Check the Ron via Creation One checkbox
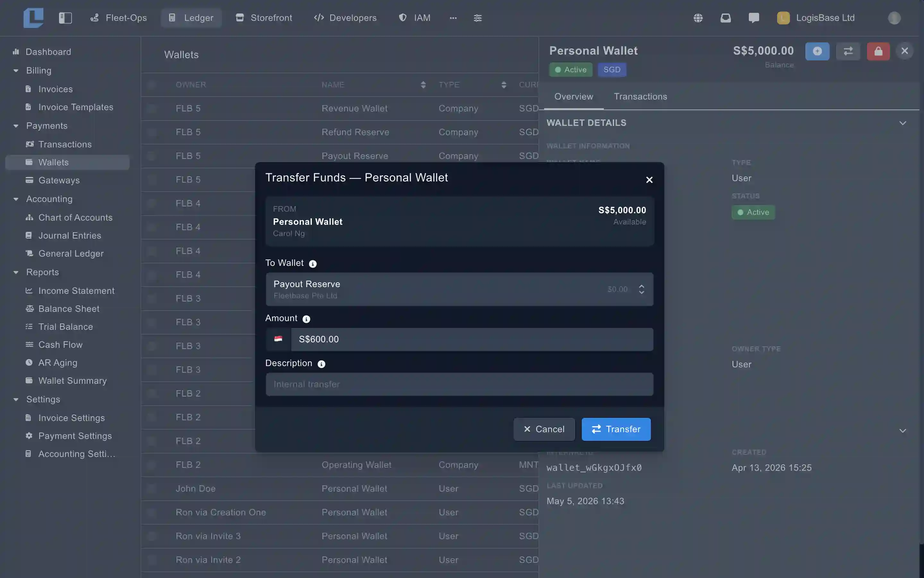 point(151,512)
